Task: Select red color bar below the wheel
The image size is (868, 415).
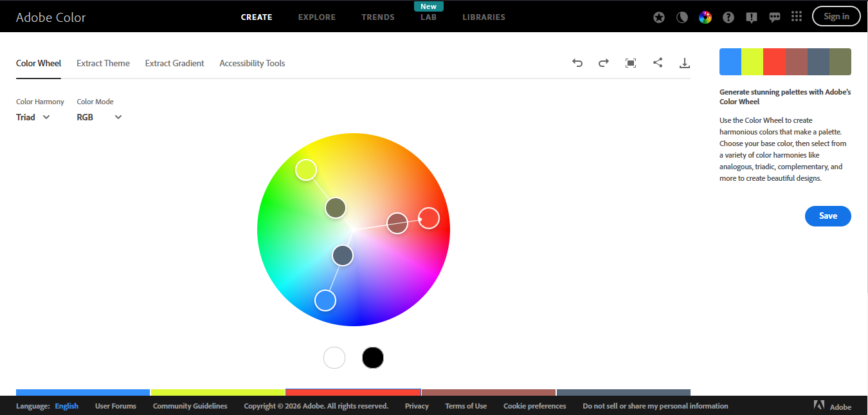Action: [353, 392]
